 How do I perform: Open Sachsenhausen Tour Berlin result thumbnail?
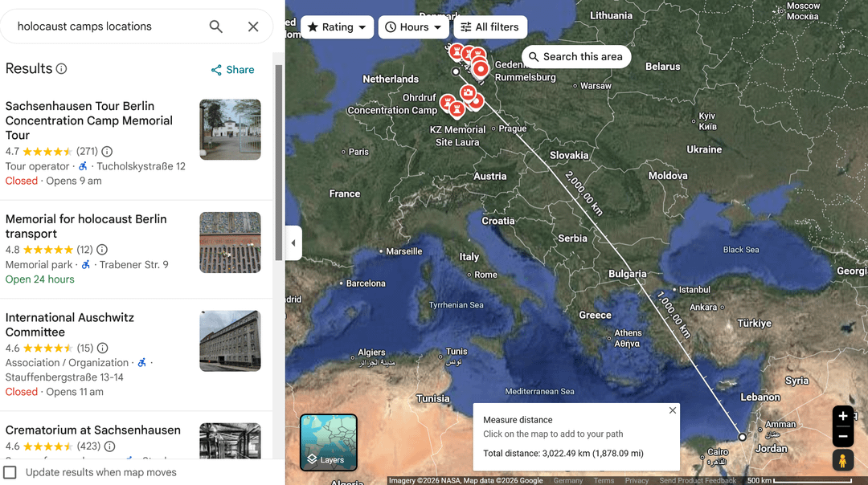231,129
